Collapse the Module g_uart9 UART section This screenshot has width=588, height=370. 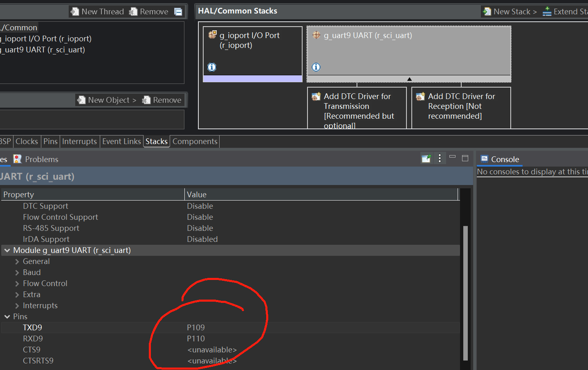[7, 250]
